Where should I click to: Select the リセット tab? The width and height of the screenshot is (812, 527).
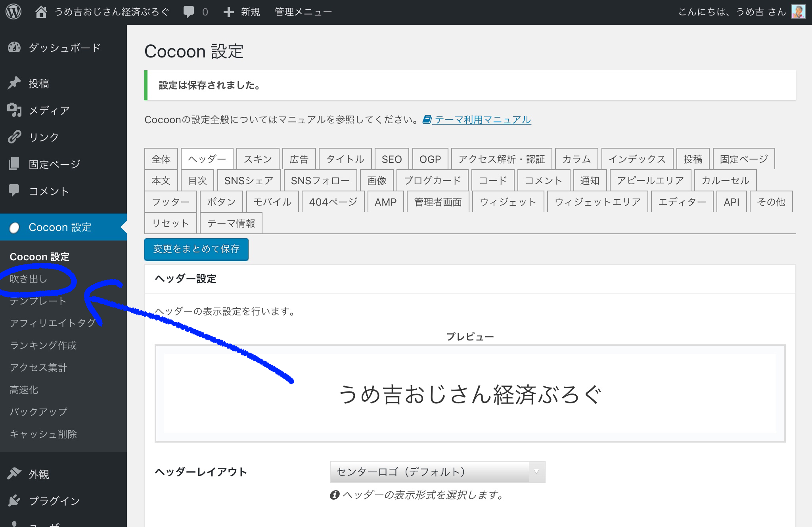[170, 223]
